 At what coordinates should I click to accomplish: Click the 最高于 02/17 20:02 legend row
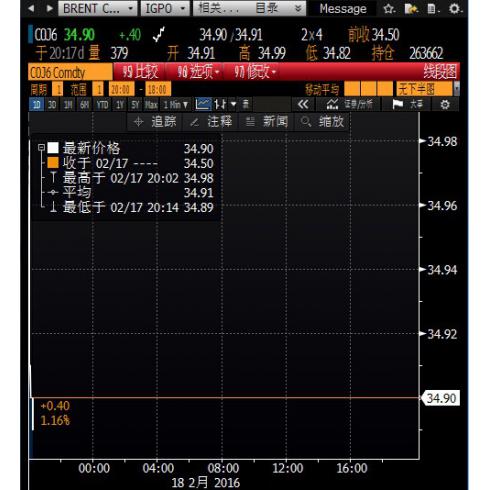click(x=132, y=178)
